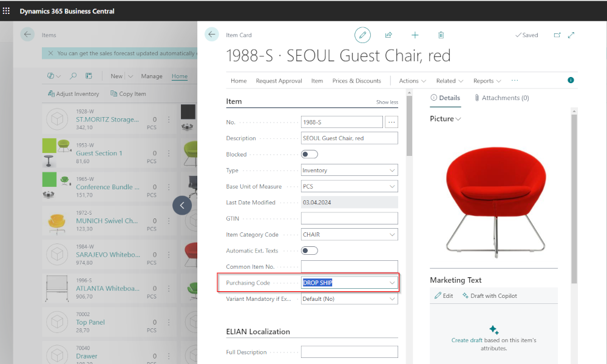Viewport: 607px width, 364px height.
Task: Click Draft with Copilot
Action: 490,295
